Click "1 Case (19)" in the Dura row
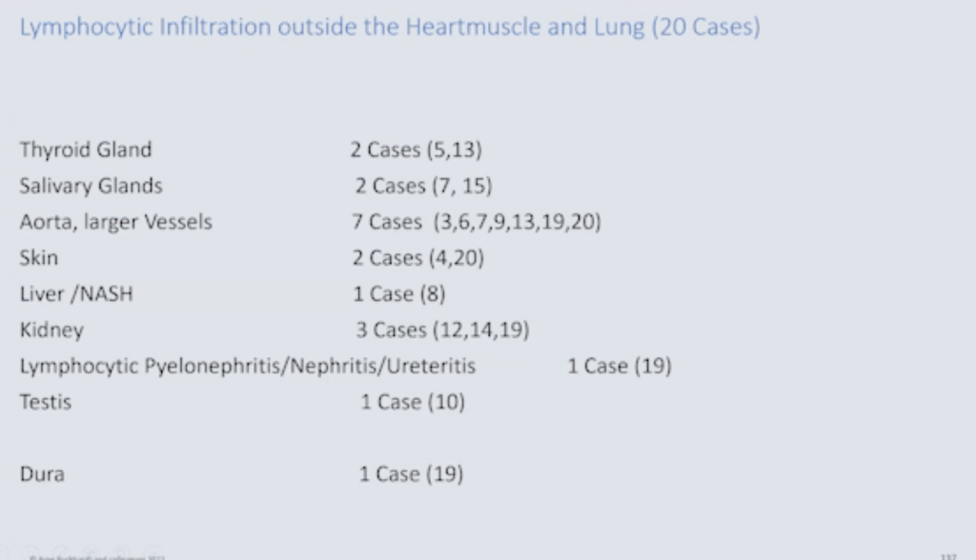This screenshot has width=976, height=560. point(412,473)
